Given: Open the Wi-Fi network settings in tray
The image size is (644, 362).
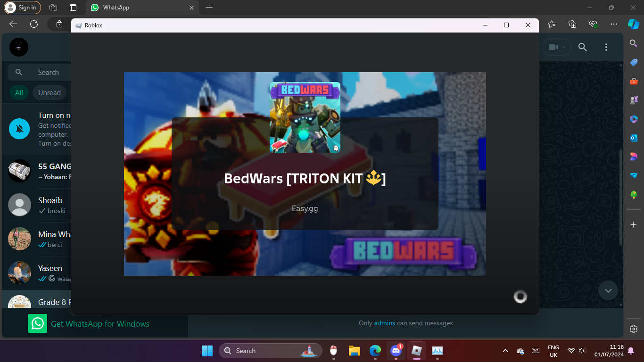Looking at the screenshot, I should pyautogui.click(x=571, y=351).
